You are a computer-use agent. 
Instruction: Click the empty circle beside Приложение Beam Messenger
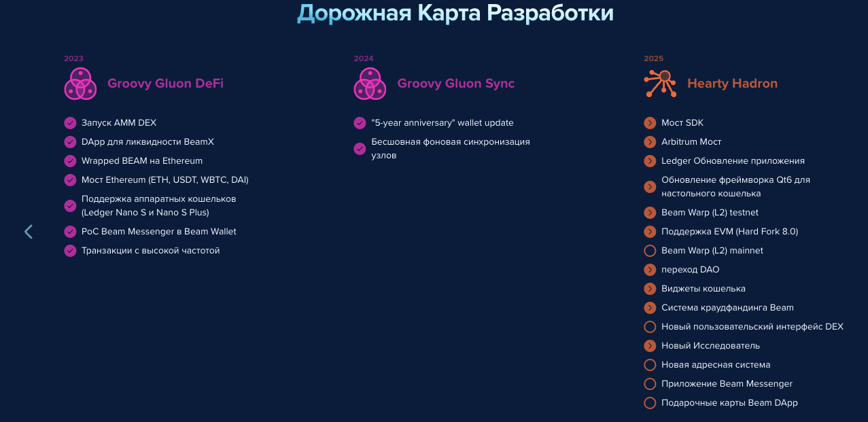point(650,384)
